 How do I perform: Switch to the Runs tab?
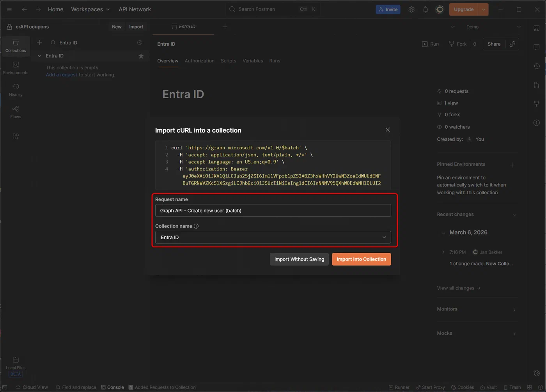coord(275,61)
